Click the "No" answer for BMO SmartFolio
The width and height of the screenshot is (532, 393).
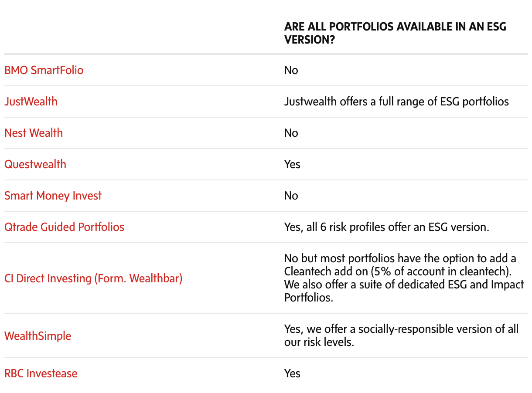pos(291,70)
